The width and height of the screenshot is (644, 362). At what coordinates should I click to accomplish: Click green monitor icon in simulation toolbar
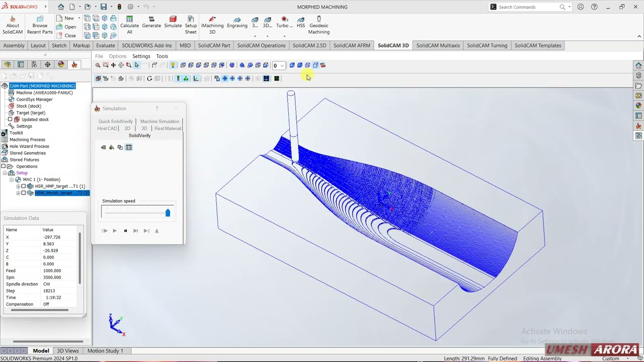(x=277, y=78)
